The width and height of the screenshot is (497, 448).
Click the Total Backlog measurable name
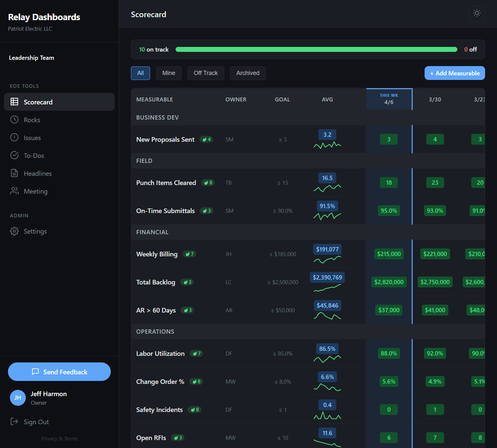(156, 282)
